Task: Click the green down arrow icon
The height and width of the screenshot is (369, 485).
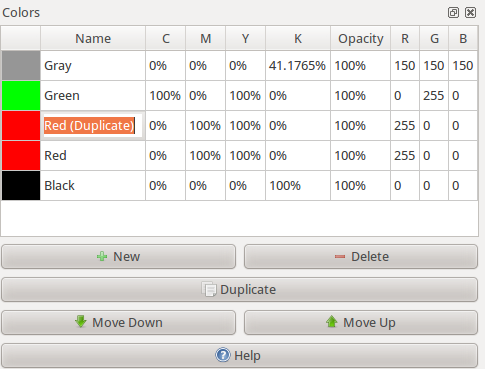Action: [81, 322]
